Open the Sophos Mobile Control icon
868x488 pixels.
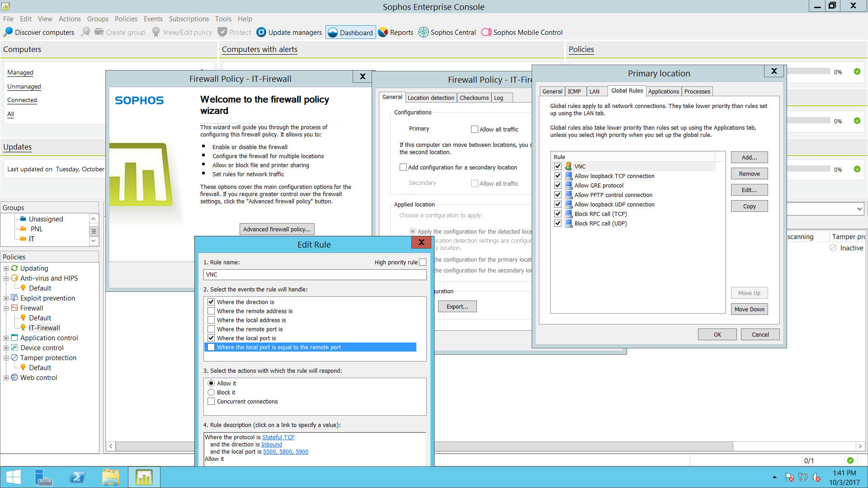pos(486,32)
